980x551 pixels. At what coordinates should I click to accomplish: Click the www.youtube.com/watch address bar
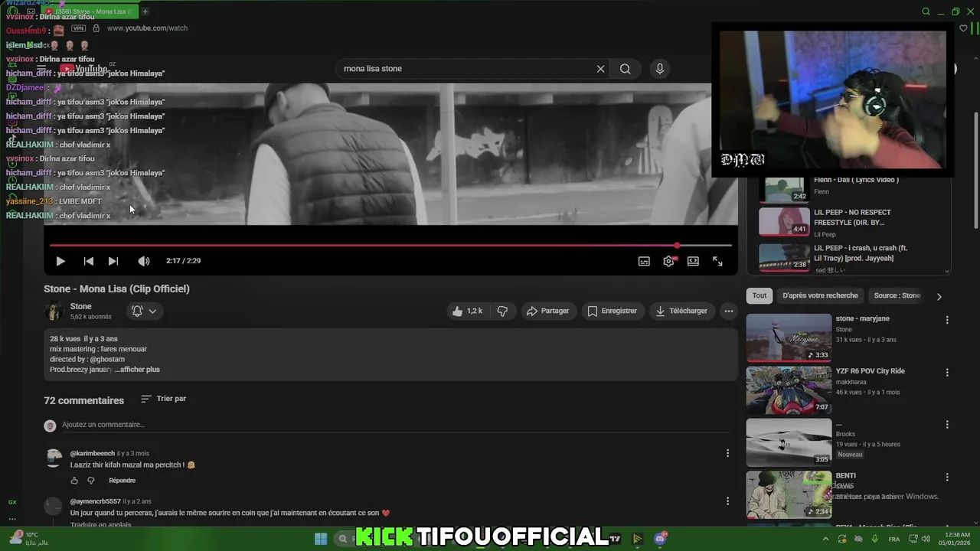coord(147,28)
